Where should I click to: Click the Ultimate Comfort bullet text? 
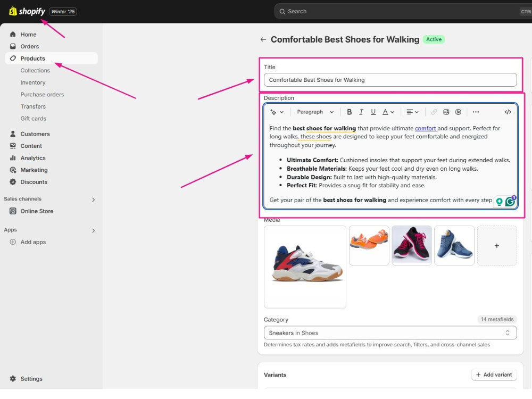click(x=398, y=160)
